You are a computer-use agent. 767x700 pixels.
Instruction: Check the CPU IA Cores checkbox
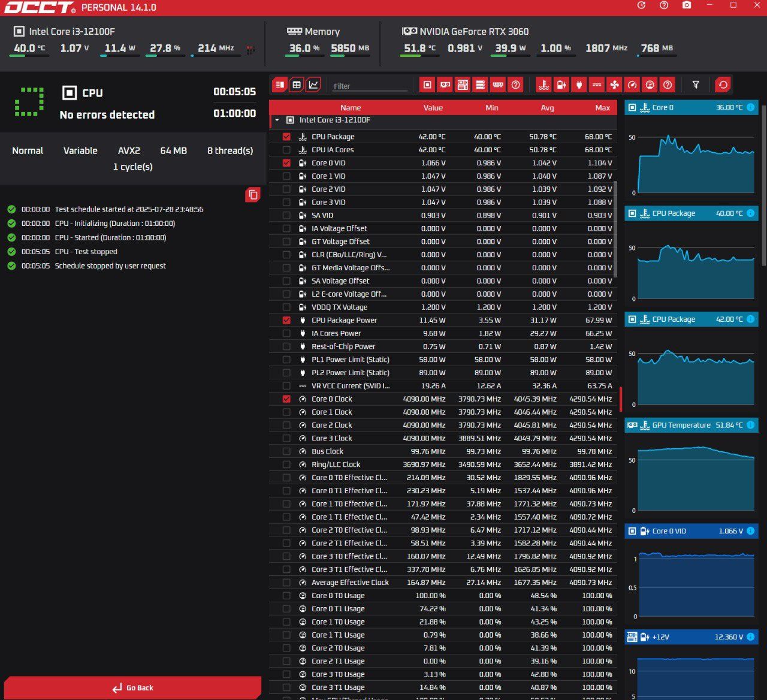[x=286, y=150]
